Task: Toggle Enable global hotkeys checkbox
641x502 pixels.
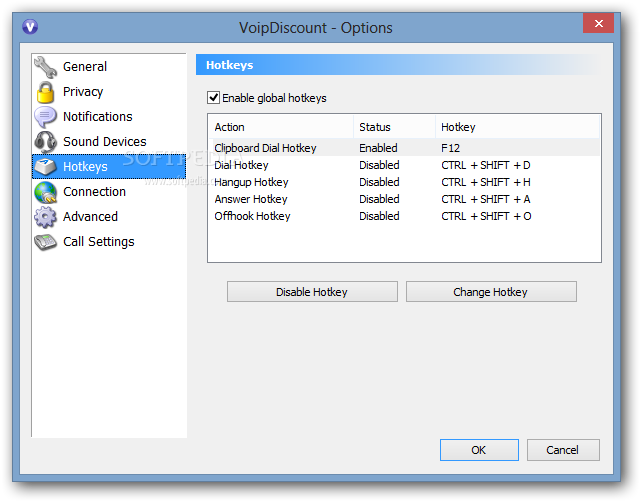Action: (x=213, y=98)
